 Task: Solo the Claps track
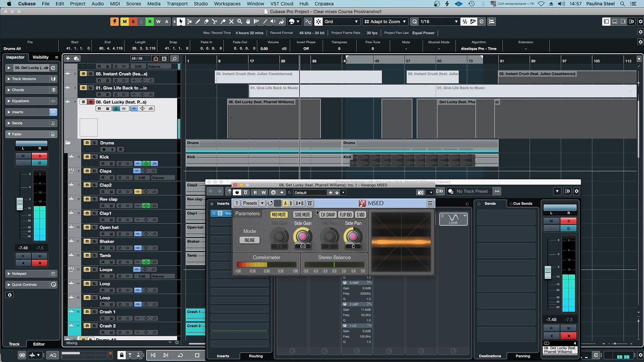(x=94, y=171)
